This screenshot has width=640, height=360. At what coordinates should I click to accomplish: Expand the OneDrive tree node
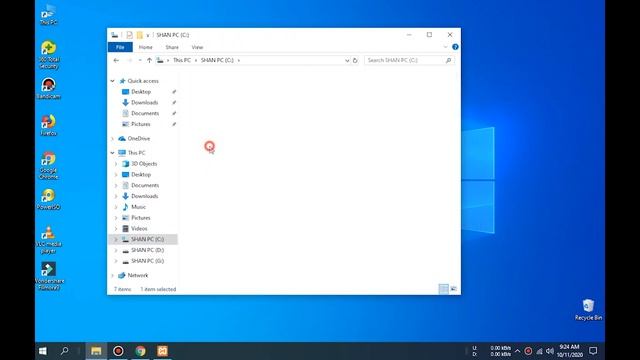point(113,139)
